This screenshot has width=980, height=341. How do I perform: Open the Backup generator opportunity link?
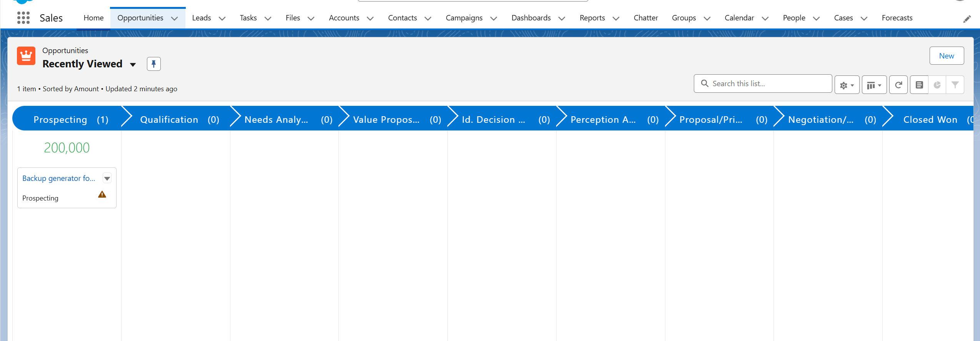(58, 178)
